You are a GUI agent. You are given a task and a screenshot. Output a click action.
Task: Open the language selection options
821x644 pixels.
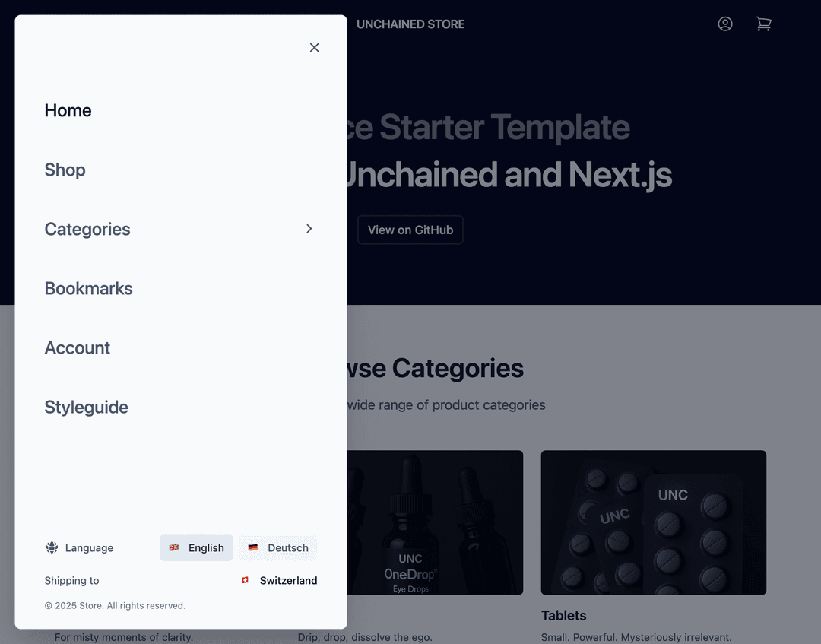pos(79,547)
